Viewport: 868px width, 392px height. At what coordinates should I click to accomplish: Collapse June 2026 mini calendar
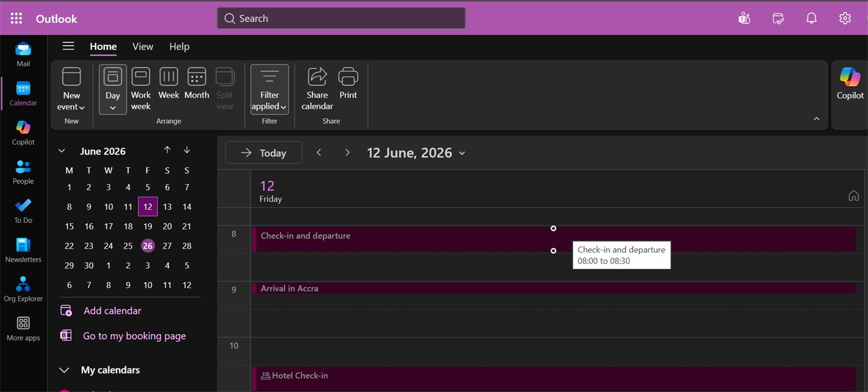click(62, 151)
